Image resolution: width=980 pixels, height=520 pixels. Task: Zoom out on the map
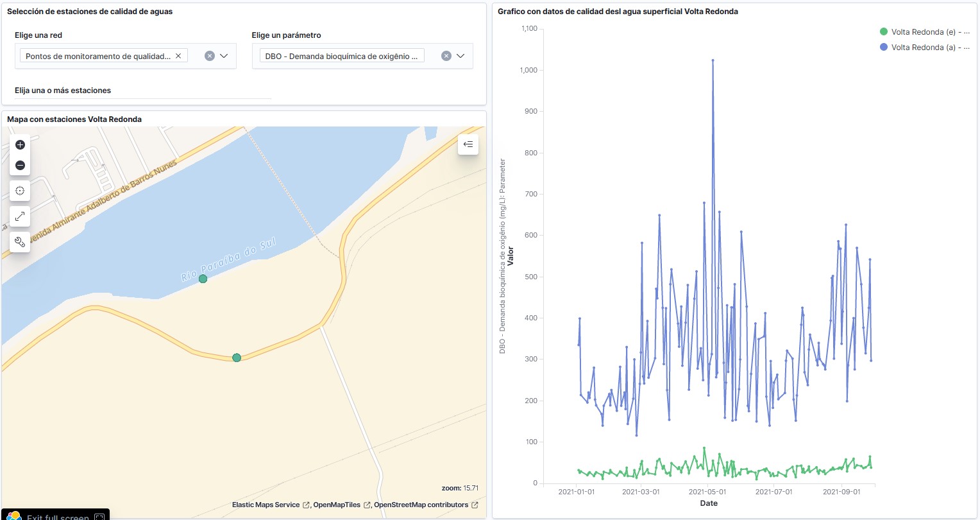[x=20, y=166]
